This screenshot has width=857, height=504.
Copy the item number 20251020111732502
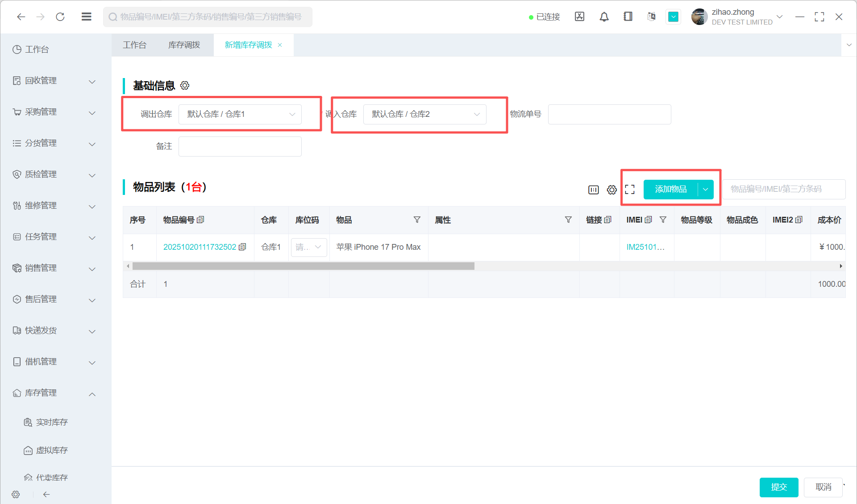tap(242, 247)
